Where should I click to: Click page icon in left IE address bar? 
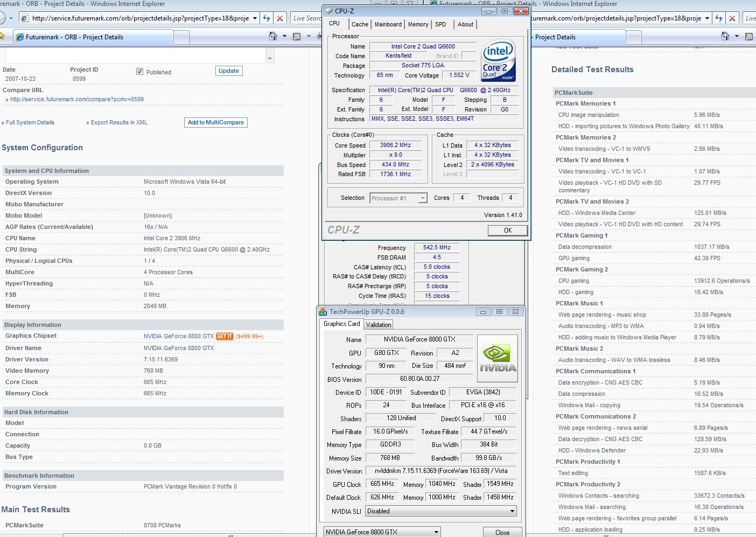point(24,18)
